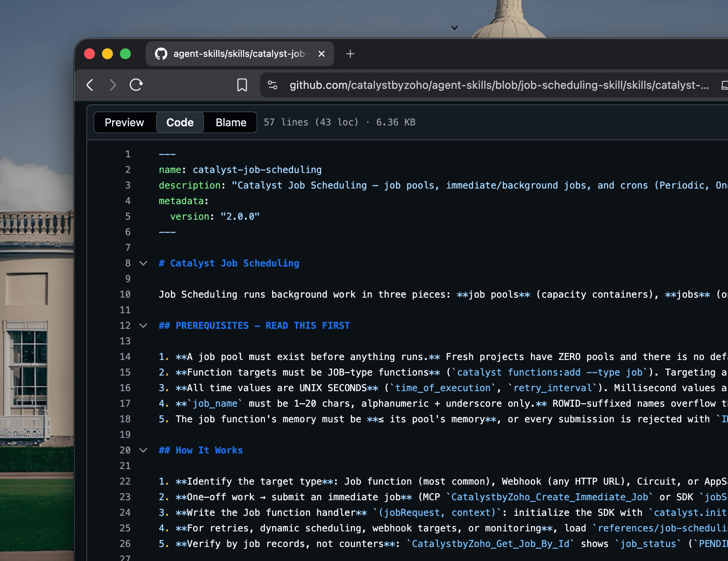The width and height of the screenshot is (728, 561).
Task: Select line number 22
Action: pyautogui.click(x=125, y=482)
